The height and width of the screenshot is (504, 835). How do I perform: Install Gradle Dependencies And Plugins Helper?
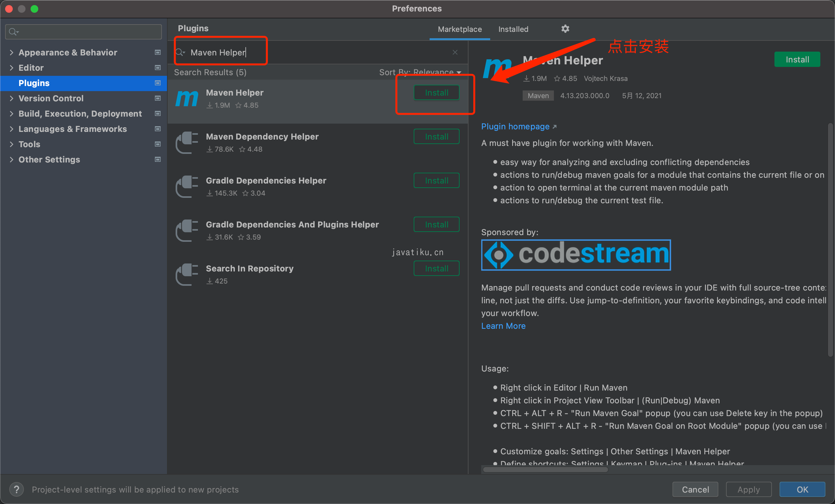(x=437, y=225)
